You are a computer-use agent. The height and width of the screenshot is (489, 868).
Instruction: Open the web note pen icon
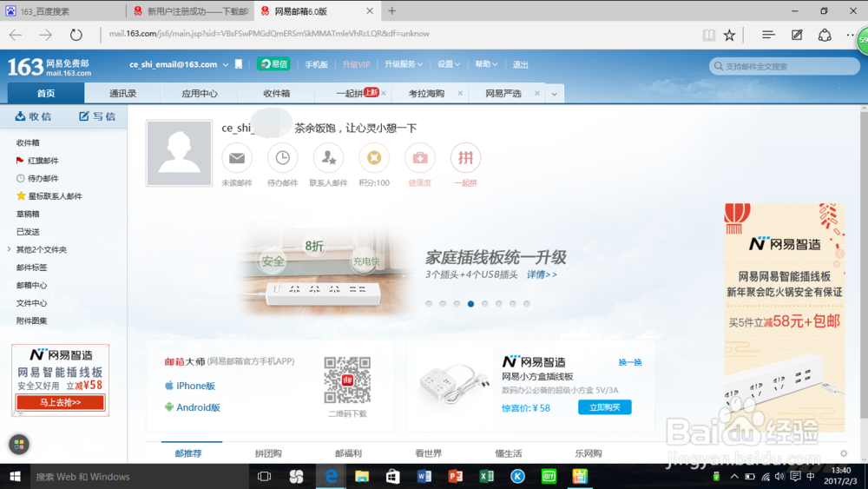797,35
